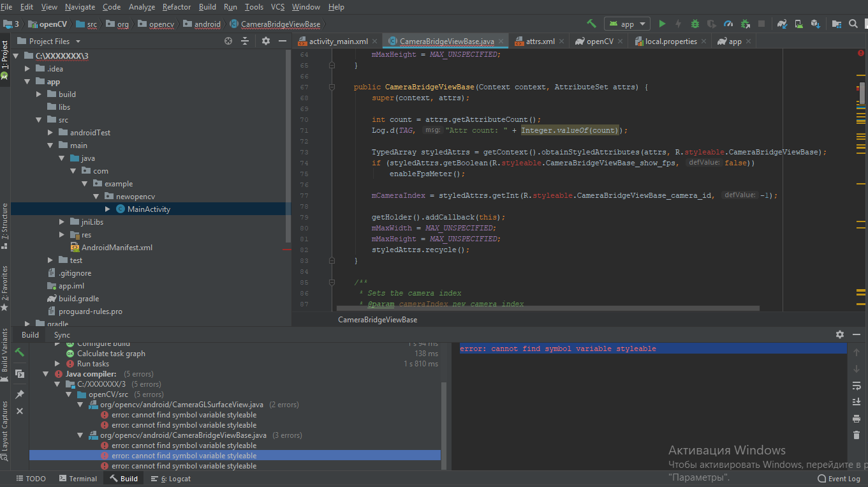Click the Search Everywhere magnifier icon
868x487 pixels.
coord(854,24)
